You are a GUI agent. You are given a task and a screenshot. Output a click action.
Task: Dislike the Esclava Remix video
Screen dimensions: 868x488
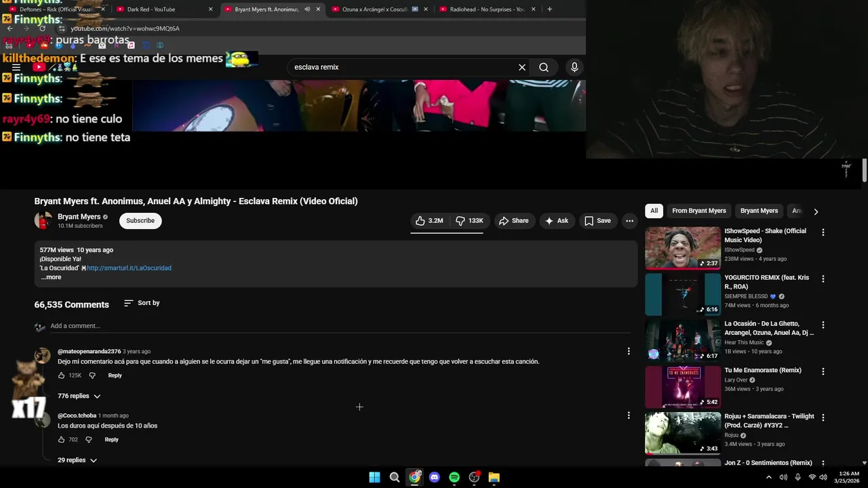[x=469, y=220]
